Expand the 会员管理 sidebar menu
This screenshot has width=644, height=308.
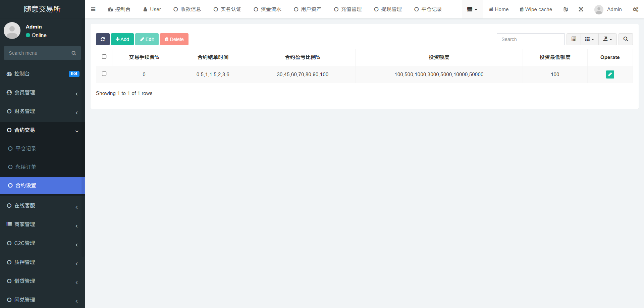42,93
